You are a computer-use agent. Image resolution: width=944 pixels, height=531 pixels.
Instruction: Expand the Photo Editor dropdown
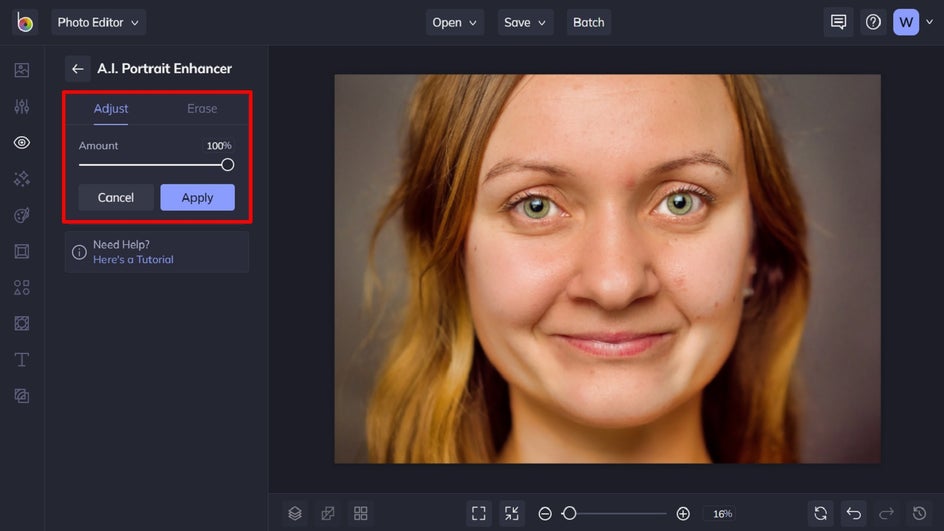98,22
